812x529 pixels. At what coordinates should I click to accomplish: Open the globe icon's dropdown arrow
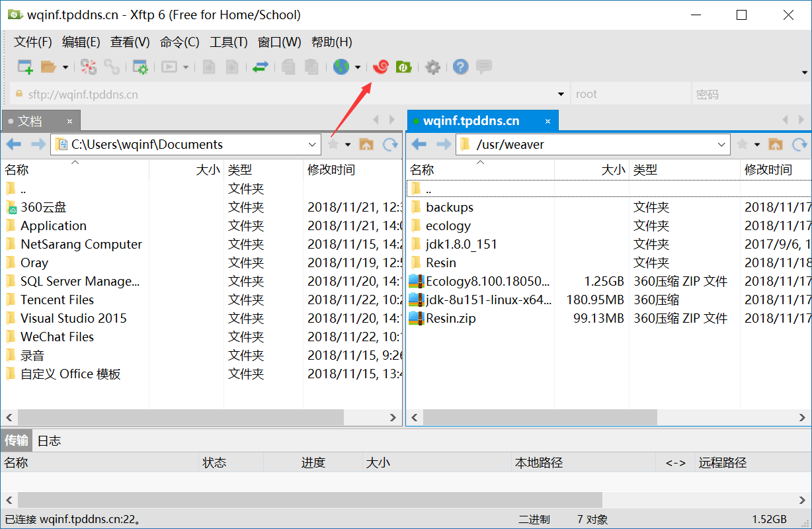(x=358, y=67)
